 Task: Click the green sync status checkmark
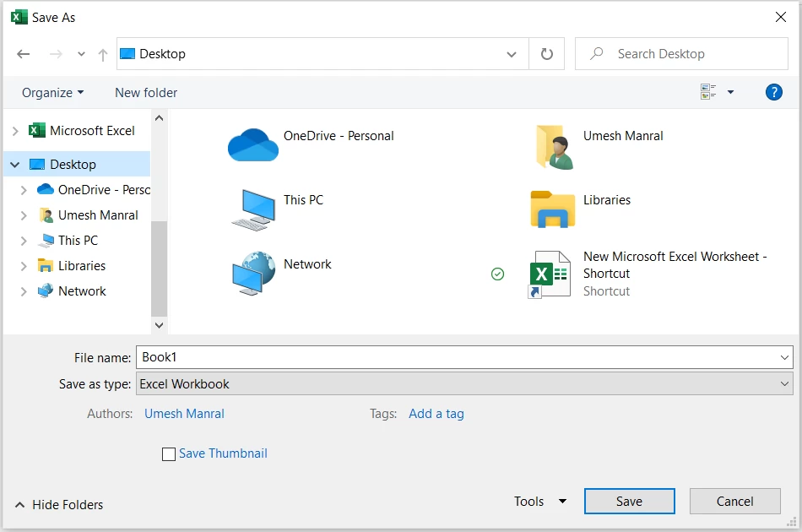point(498,274)
